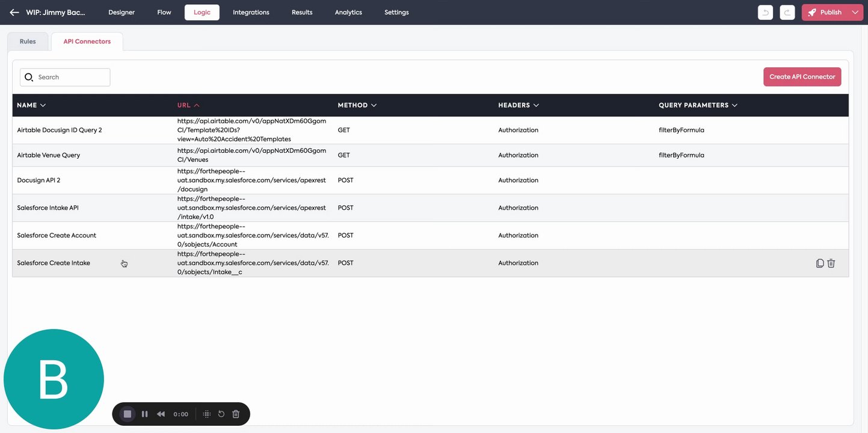Screen dimensions: 868x433
Task: Open the Docusign API 2 connector
Action: (430, 180)
